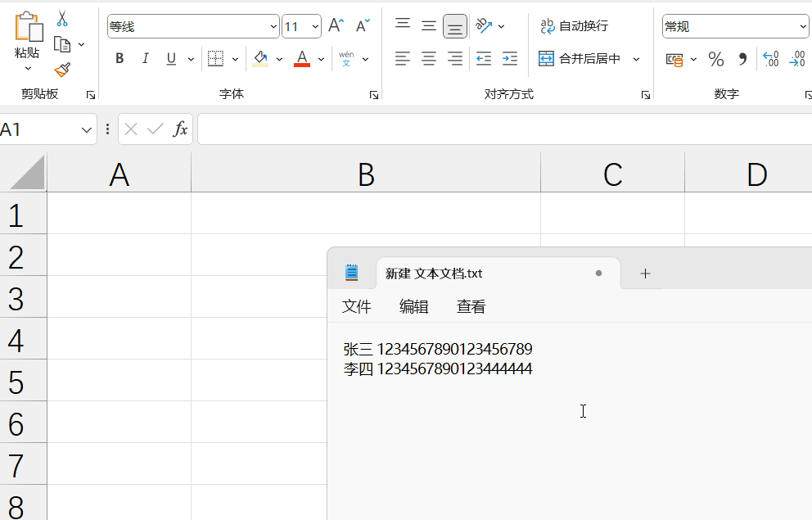This screenshot has width=812, height=520.
Task: Open accounting format dropdown arrow
Action: pos(693,59)
